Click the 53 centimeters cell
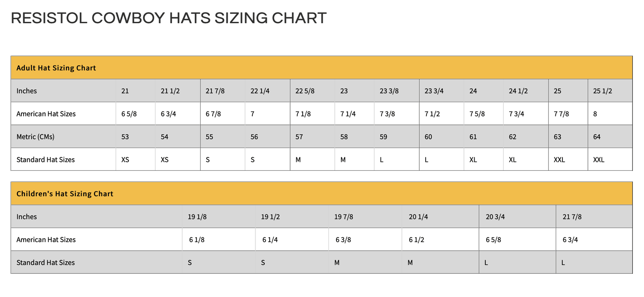 tap(125, 137)
